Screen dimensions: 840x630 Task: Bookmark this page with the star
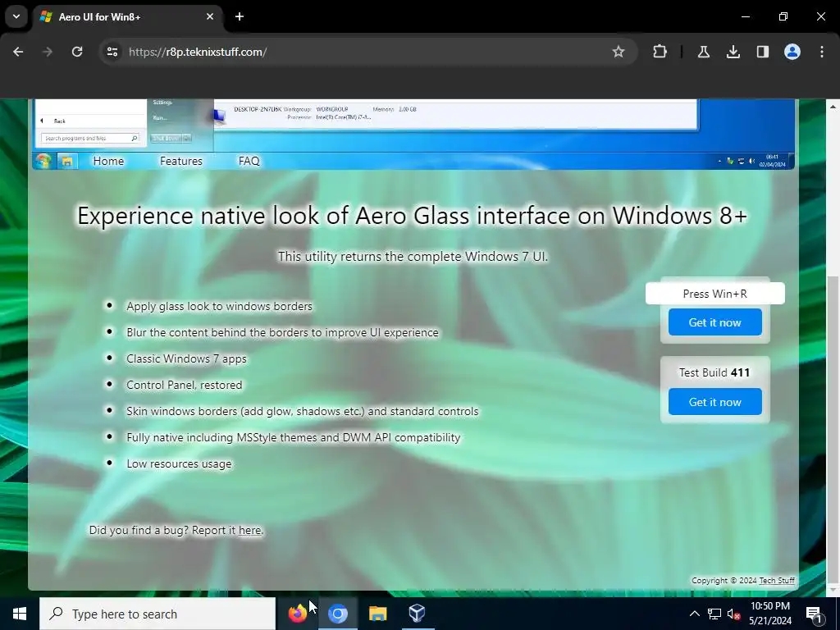619,52
